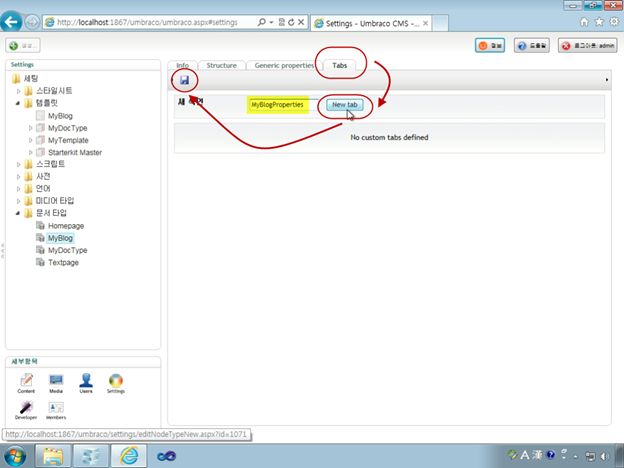Open the Members section icon
Image resolution: width=624 pixels, height=468 pixels.
(56, 410)
